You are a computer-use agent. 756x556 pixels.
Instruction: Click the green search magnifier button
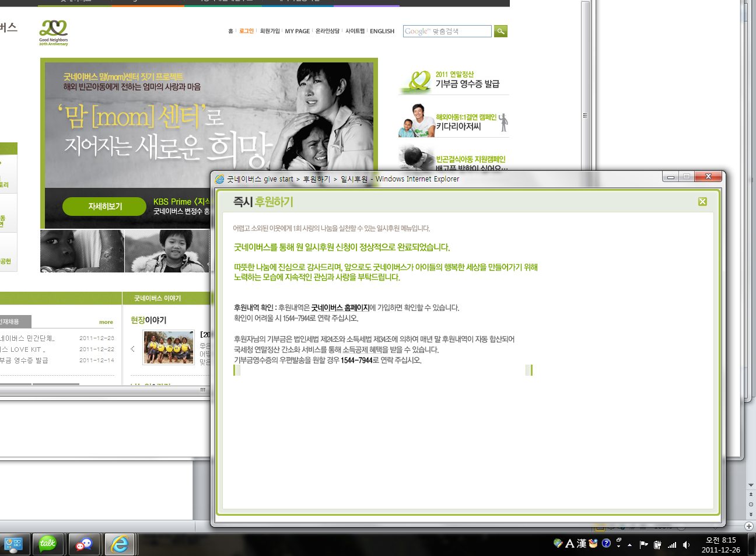501,31
